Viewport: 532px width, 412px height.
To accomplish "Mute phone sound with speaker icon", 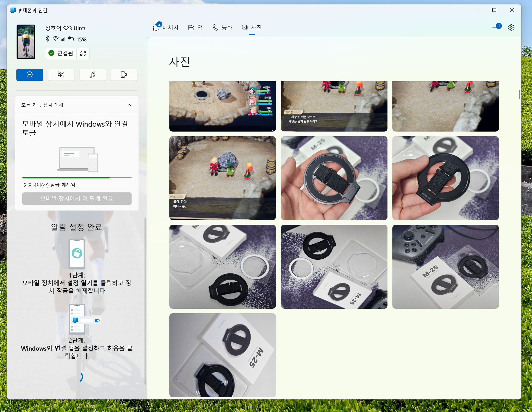I will coord(61,75).
